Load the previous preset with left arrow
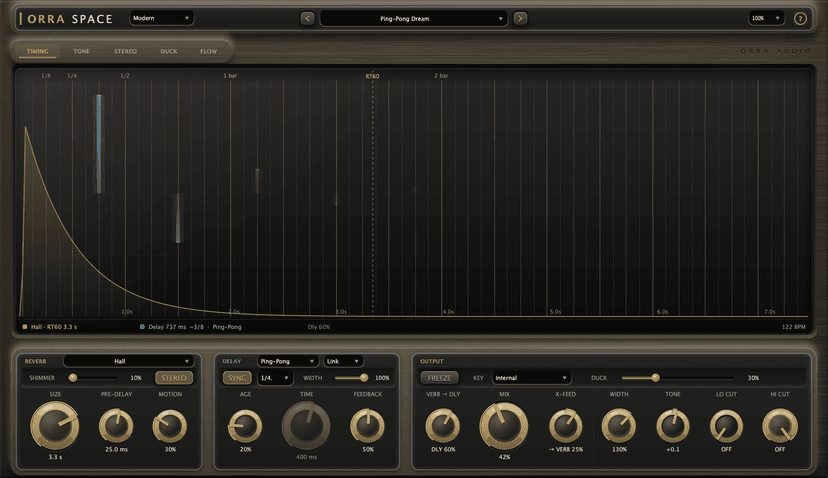 pos(307,18)
